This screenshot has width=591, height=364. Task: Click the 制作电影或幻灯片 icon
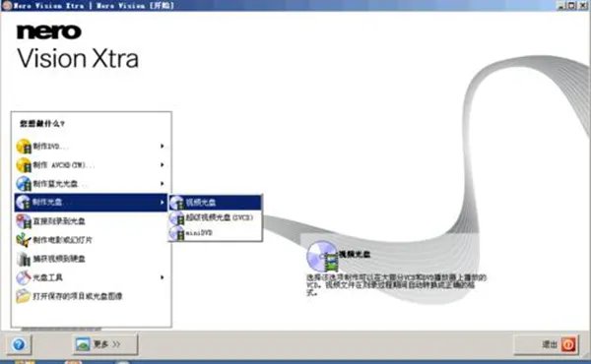(24, 240)
